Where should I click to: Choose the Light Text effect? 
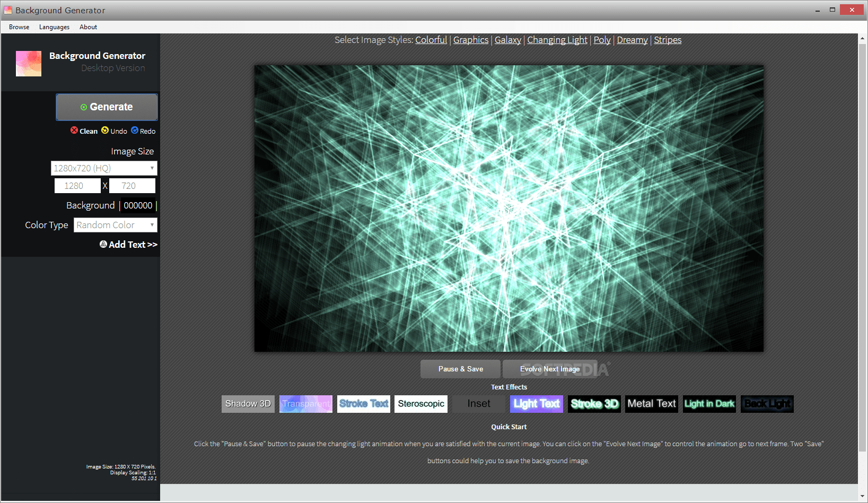coord(537,404)
